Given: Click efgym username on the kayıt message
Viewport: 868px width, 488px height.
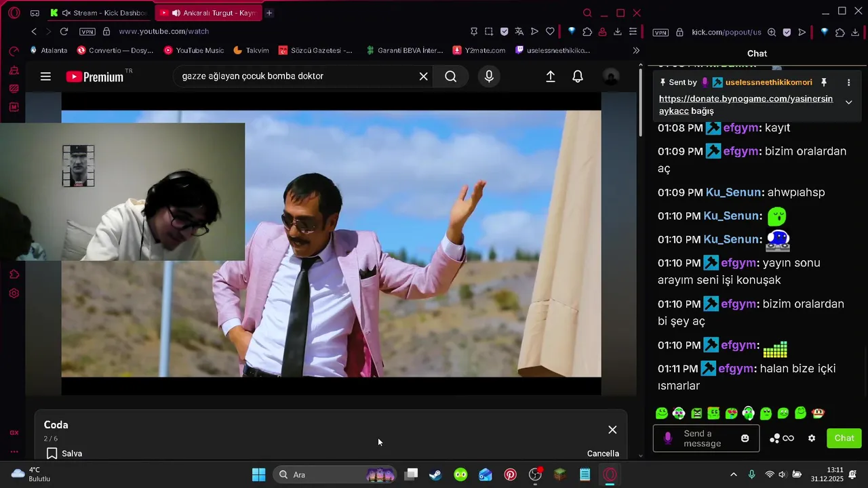Looking at the screenshot, I should point(741,127).
